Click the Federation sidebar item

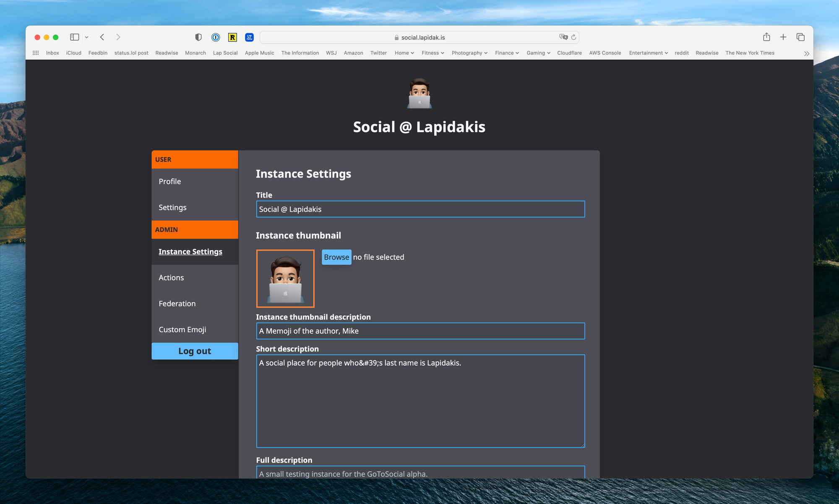pyautogui.click(x=177, y=303)
